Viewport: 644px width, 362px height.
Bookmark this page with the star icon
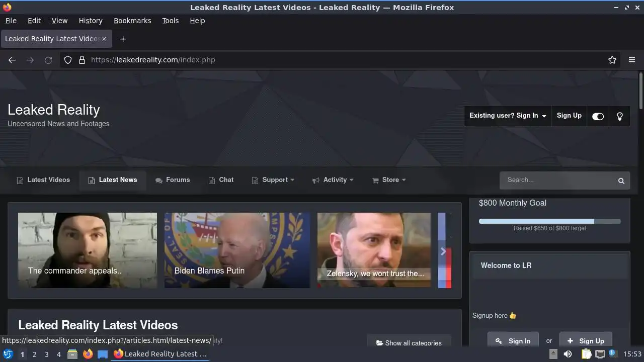[x=612, y=60]
